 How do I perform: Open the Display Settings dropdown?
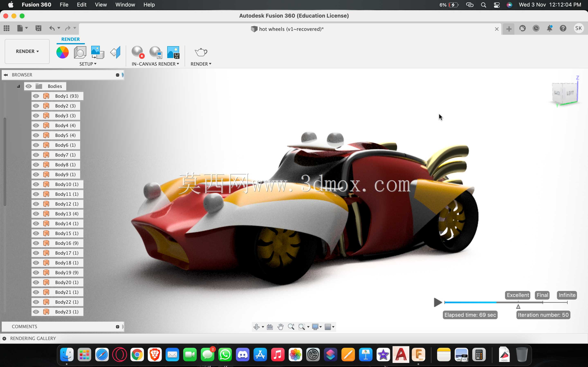tap(317, 327)
